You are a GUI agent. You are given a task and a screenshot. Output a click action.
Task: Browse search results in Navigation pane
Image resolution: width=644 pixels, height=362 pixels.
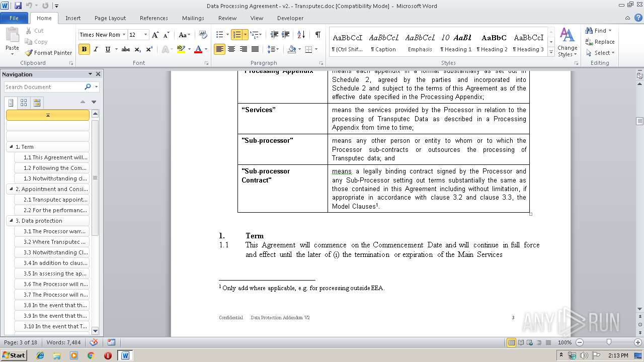(x=36, y=103)
